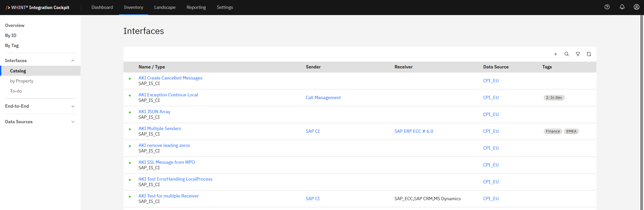Viewport: 644px width, 210px height.
Task: Select by Property in the sidebar
Action: [22, 81]
